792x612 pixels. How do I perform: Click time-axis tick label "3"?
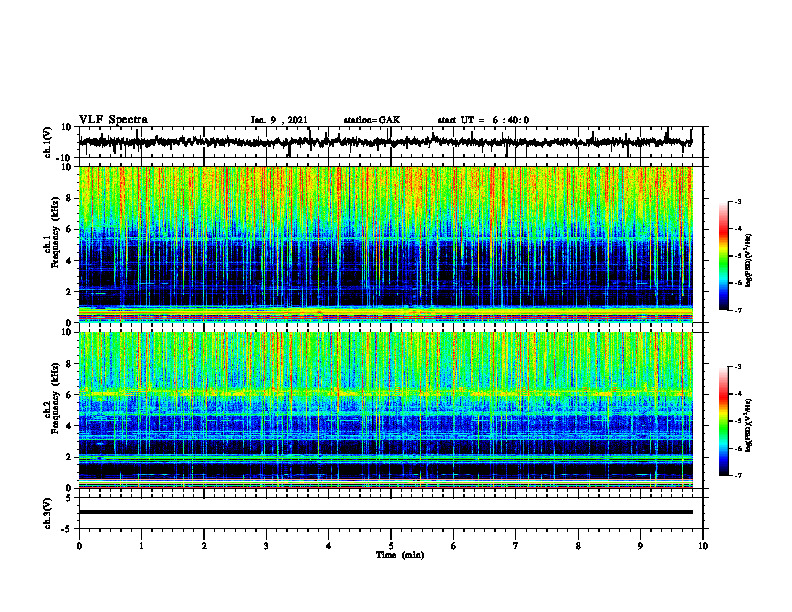(x=266, y=546)
